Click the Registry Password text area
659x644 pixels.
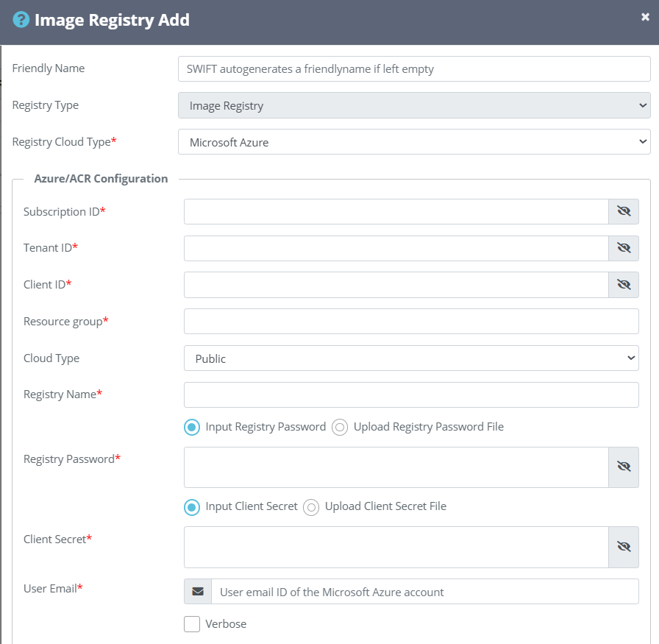396,467
